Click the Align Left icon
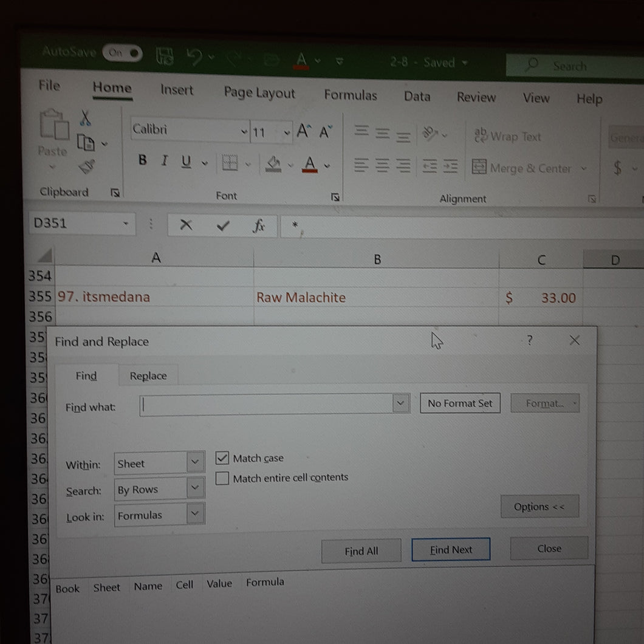 point(361,165)
